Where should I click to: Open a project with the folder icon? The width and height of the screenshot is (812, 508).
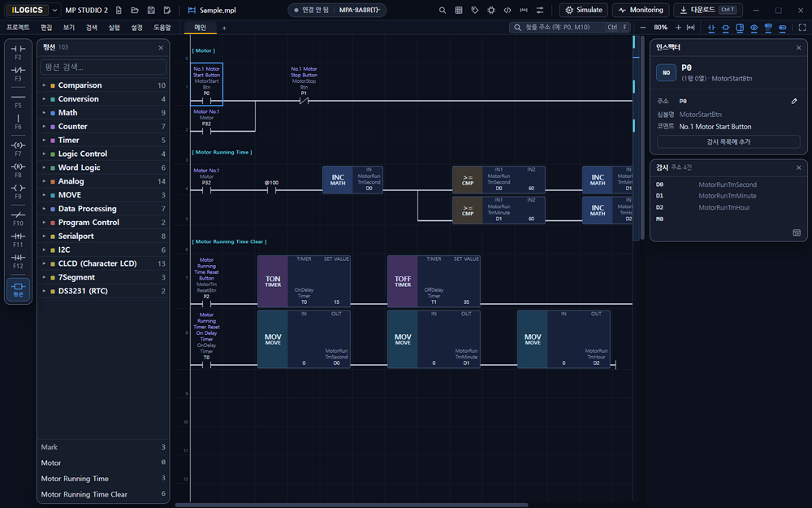[135, 10]
